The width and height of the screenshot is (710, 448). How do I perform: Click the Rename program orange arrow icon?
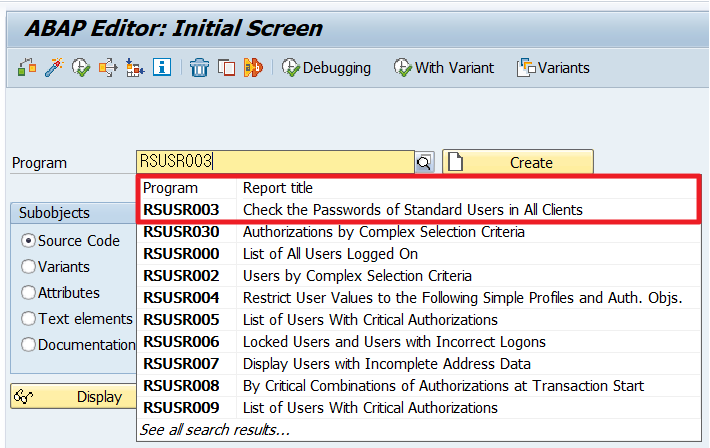pyautogui.click(x=253, y=68)
